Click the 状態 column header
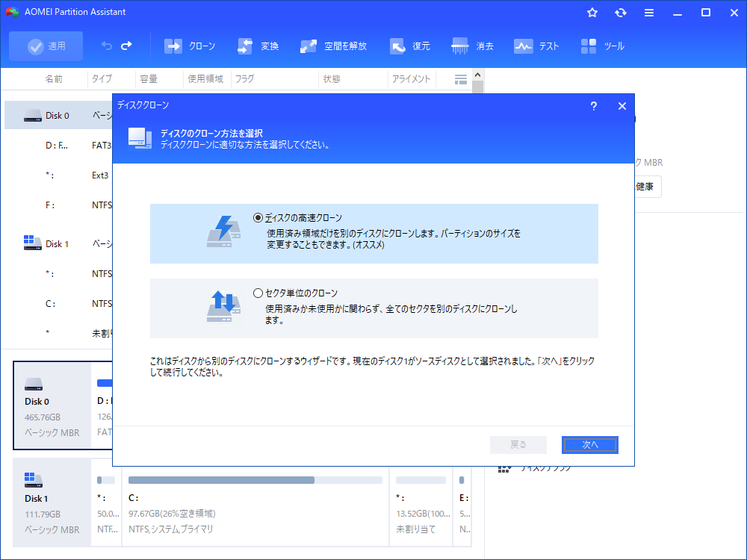The image size is (747, 560). [332, 79]
